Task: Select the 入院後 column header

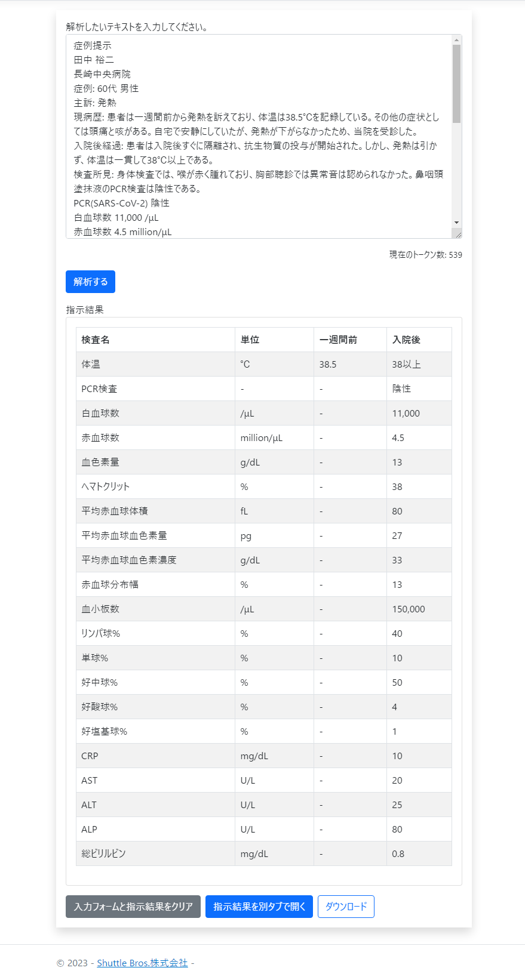Action: tap(419, 340)
